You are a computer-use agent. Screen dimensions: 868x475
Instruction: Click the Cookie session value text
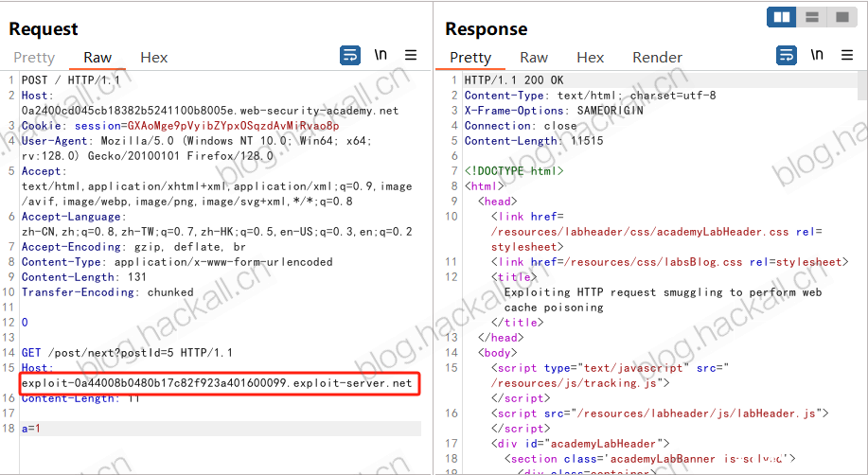[x=233, y=126]
